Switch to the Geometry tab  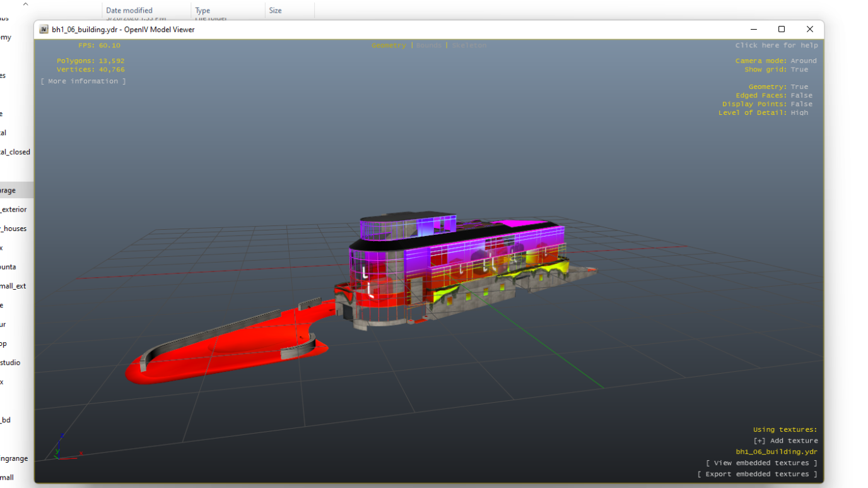point(389,45)
